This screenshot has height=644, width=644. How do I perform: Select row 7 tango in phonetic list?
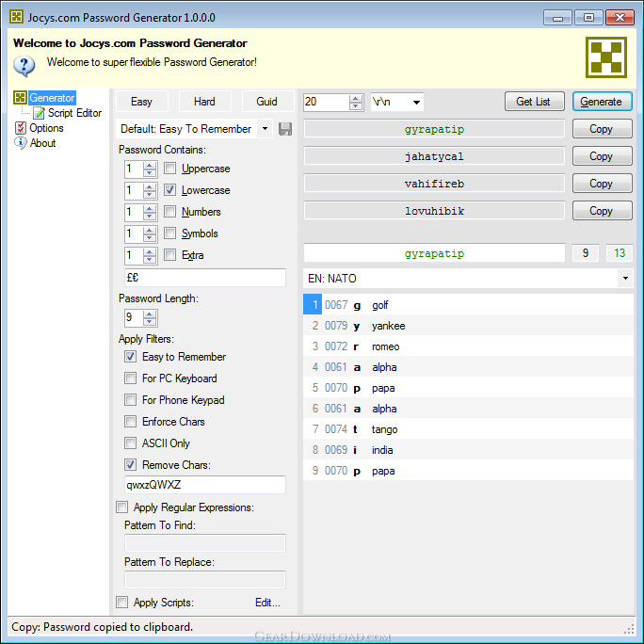(x=468, y=429)
